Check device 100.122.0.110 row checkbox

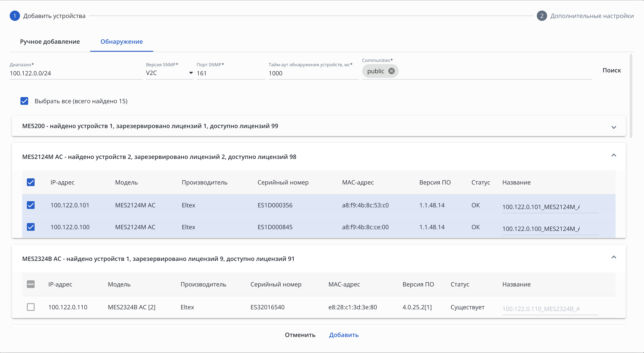point(31,307)
